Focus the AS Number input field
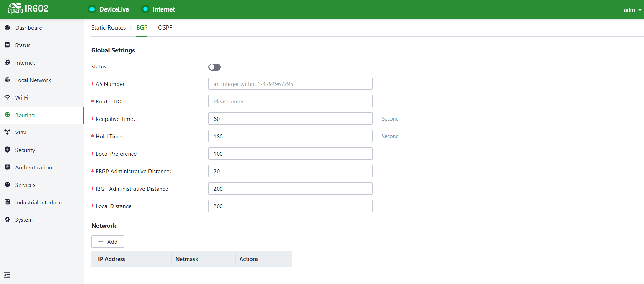Image resolution: width=644 pixels, height=284 pixels. coord(290,84)
